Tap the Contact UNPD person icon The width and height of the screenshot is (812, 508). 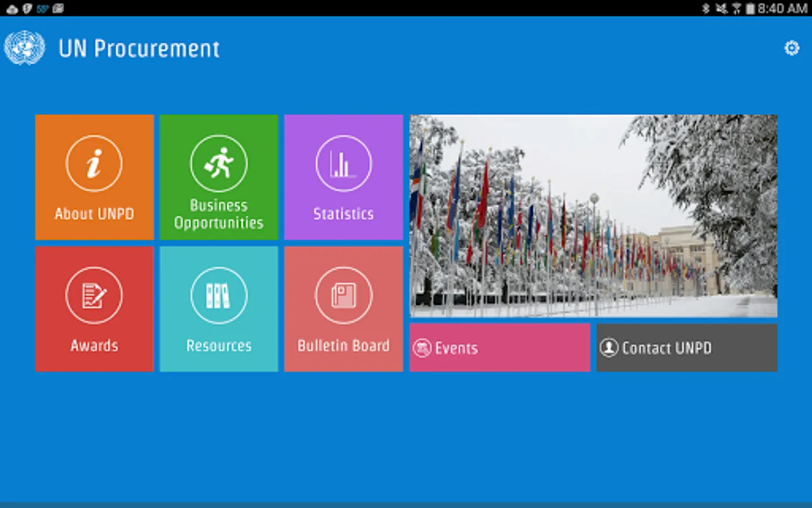click(x=609, y=348)
